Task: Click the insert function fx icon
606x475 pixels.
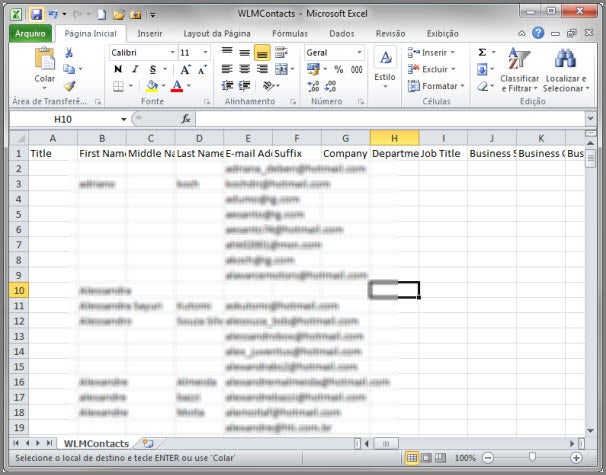Action: pos(185,119)
